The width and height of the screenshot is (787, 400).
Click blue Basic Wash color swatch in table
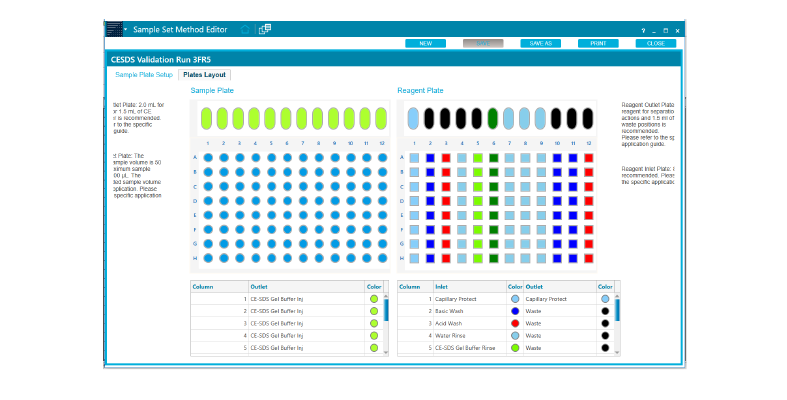(515, 311)
